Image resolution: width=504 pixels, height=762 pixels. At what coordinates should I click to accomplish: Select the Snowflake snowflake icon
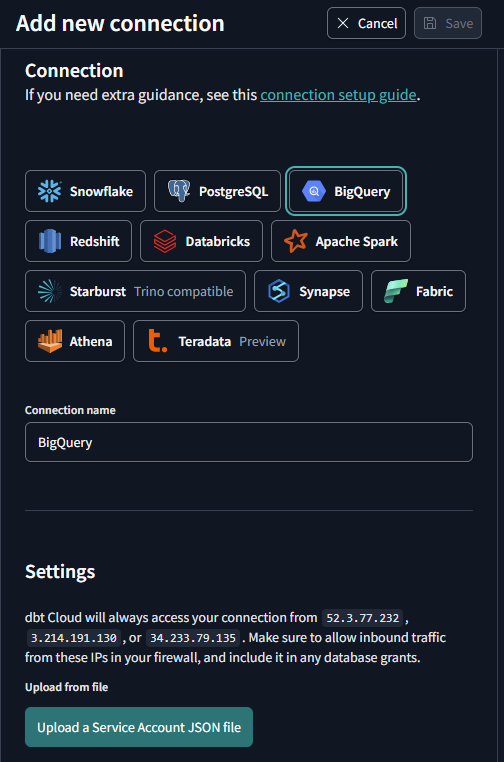(50, 191)
